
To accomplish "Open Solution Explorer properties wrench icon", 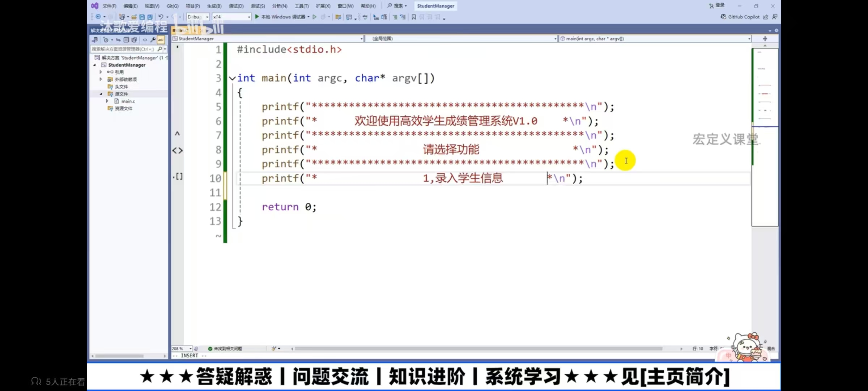I will tap(153, 40).
